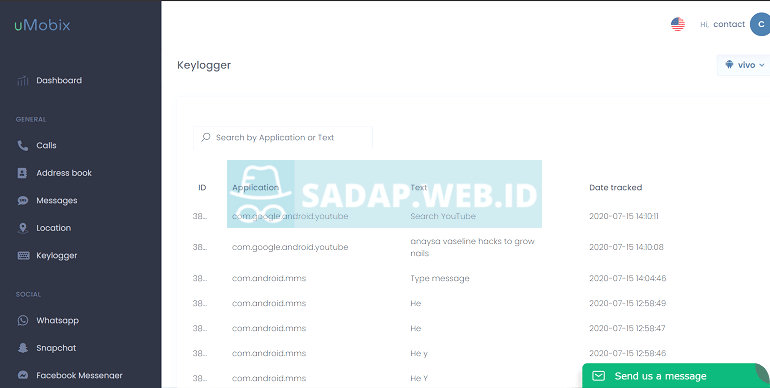Click date 2020-07-15 14:10:11
This screenshot has height=388, width=770.
624,216
